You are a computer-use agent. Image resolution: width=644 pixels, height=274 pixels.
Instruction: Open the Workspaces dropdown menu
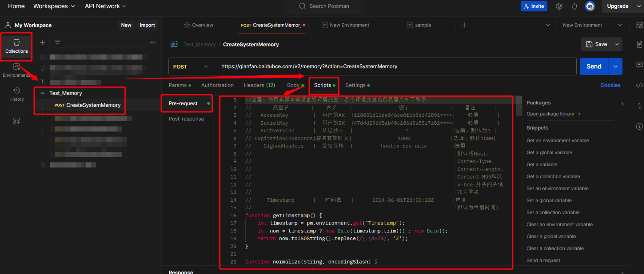pos(54,6)
